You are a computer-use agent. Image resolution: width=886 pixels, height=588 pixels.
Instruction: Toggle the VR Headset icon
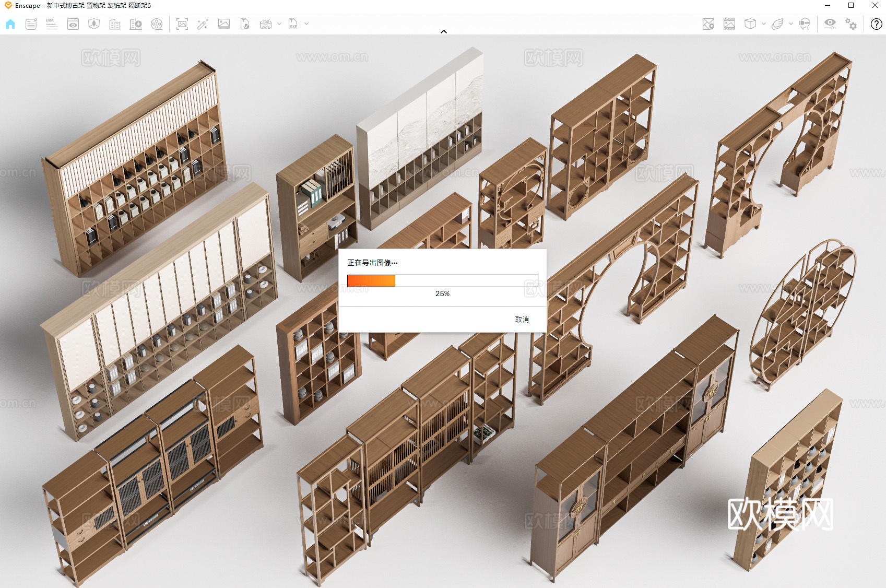[x=805, y=24]
